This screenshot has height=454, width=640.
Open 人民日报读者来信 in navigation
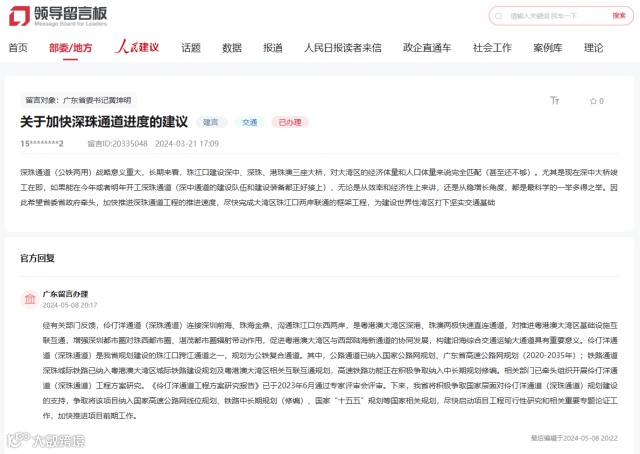coord(343,48)
